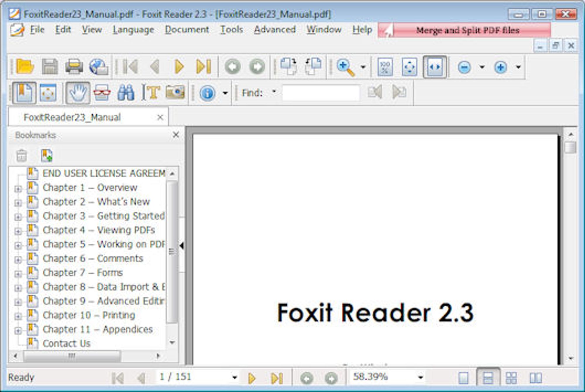
Task: Open the Tools menu
Action: (x=231, y=30)
